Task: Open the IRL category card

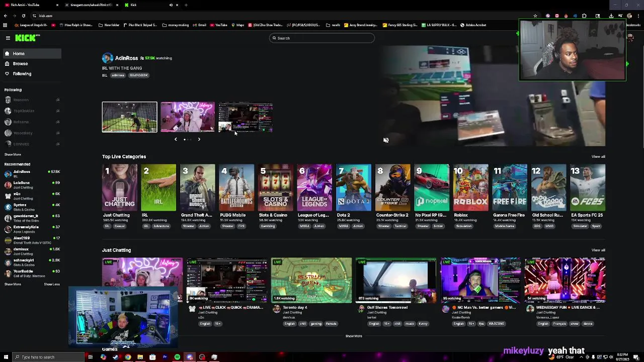Action: pyautogui.click(x=158, y=187)
